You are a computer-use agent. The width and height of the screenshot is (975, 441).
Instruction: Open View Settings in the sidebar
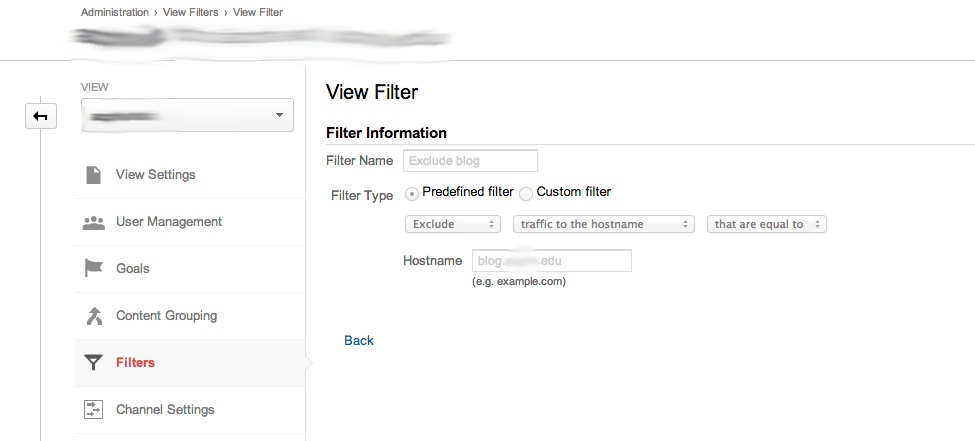(x=155, y=175)
